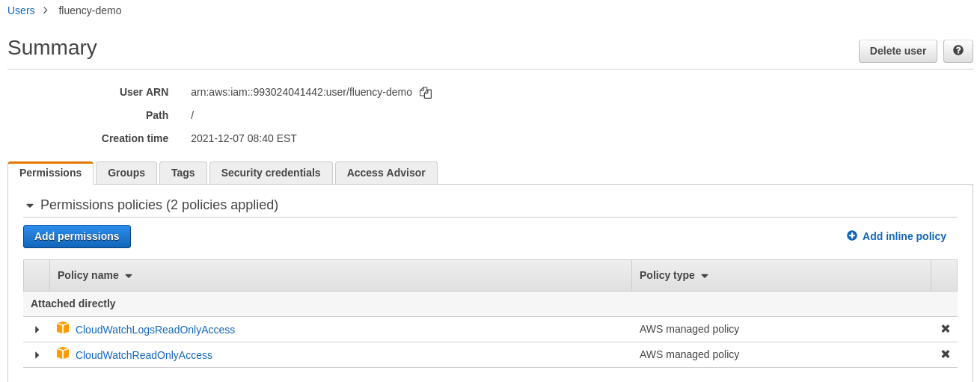Switch to the Groups tab

[x=126, y=173]
